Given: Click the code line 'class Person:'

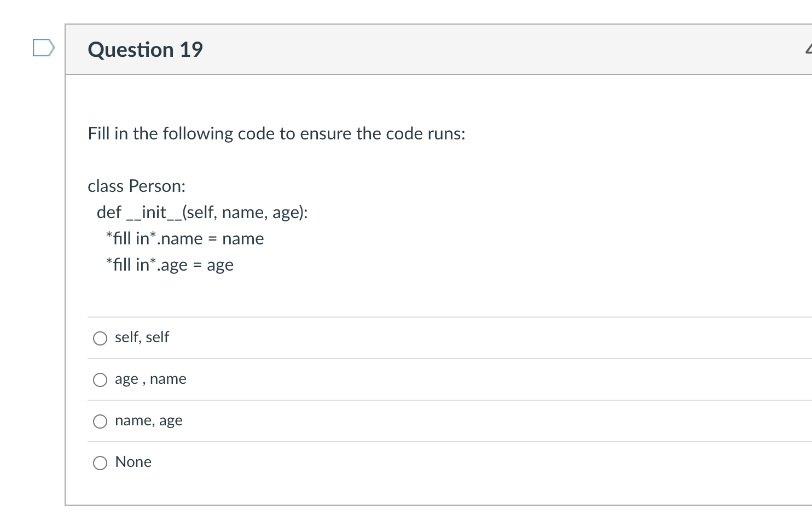Looking at the screenshot, I should pyautogui.click(x=136, y=186).
